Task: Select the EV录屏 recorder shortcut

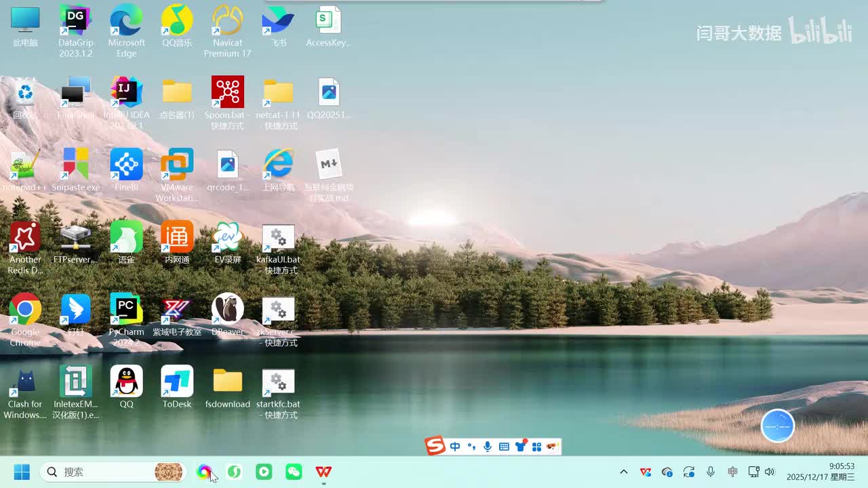Action: [x=227, y=243]
